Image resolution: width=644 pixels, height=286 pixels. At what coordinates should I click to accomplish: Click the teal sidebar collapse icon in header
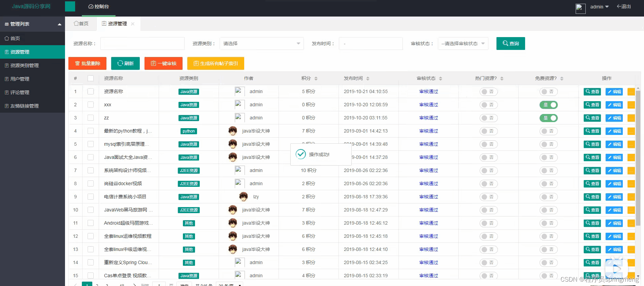click(x=70, y=6)
